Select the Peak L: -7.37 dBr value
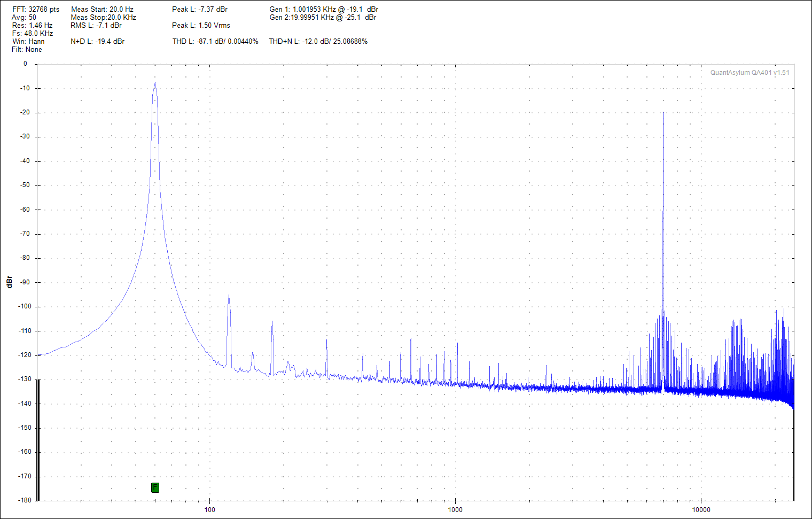Viewport: 812px width, 519px height. [x=200, y=10]
